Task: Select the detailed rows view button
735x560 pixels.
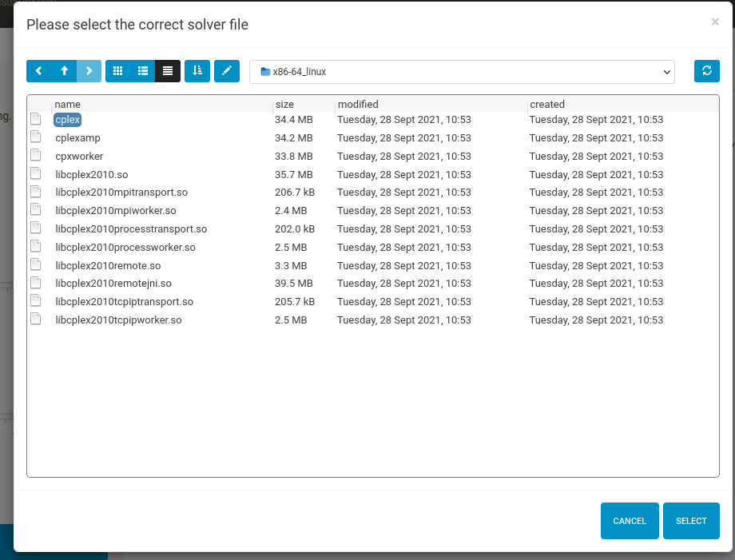Action: point(168,71)
